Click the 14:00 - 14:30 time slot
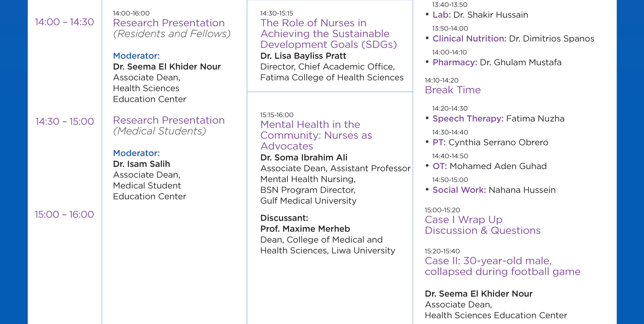This screenshot has width=644, height=324. pos(64,22)
